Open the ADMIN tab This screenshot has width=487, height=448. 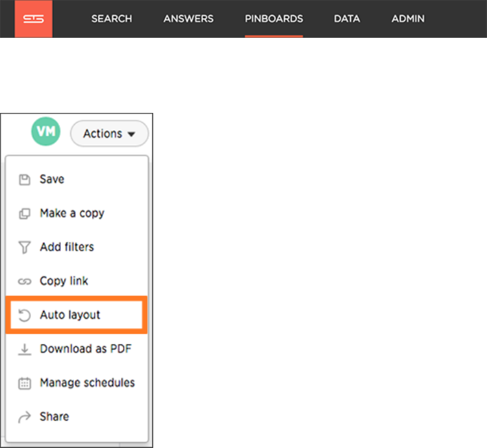tap(408, 19)
